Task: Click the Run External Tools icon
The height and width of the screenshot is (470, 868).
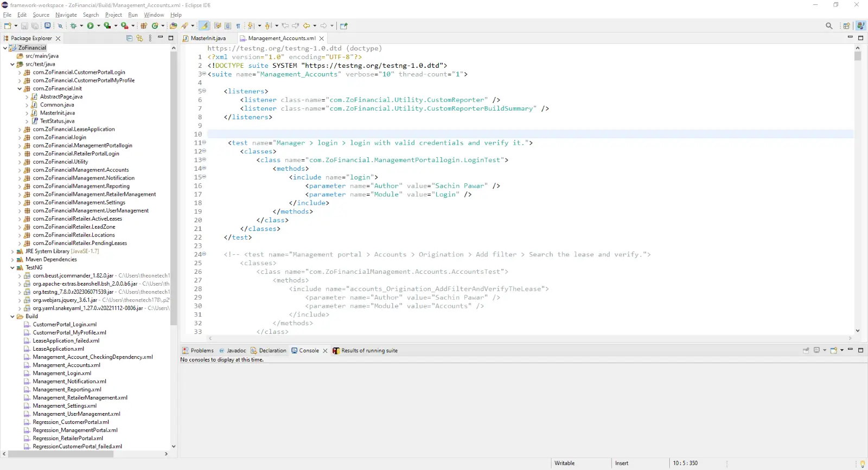Action: tap(124, 25)
